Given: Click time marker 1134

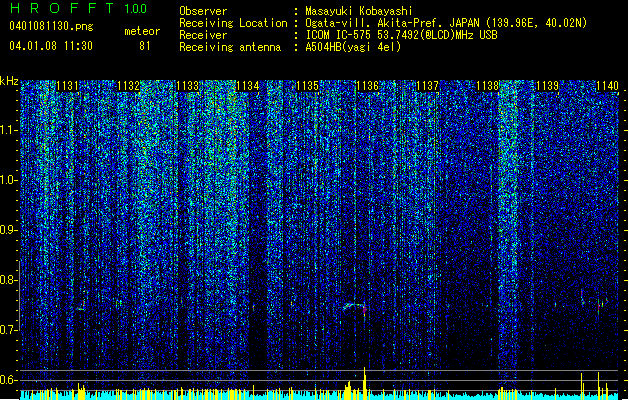Looking at the screenshot, I should click(248, 86).
